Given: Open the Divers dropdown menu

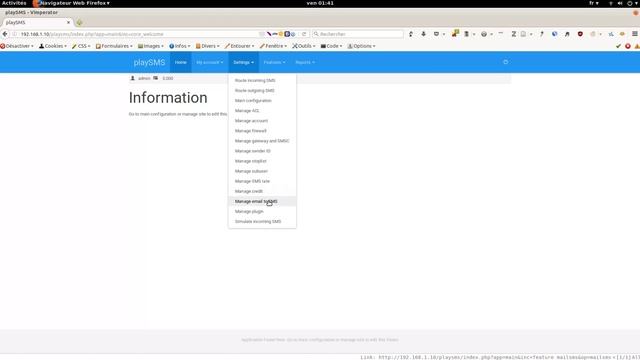Looking at the screenshot, I should tap(207, 46).
